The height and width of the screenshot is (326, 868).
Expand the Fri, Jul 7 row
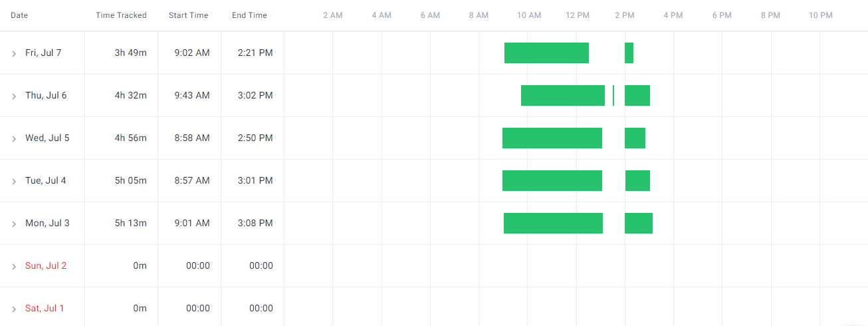coord(14,53)
